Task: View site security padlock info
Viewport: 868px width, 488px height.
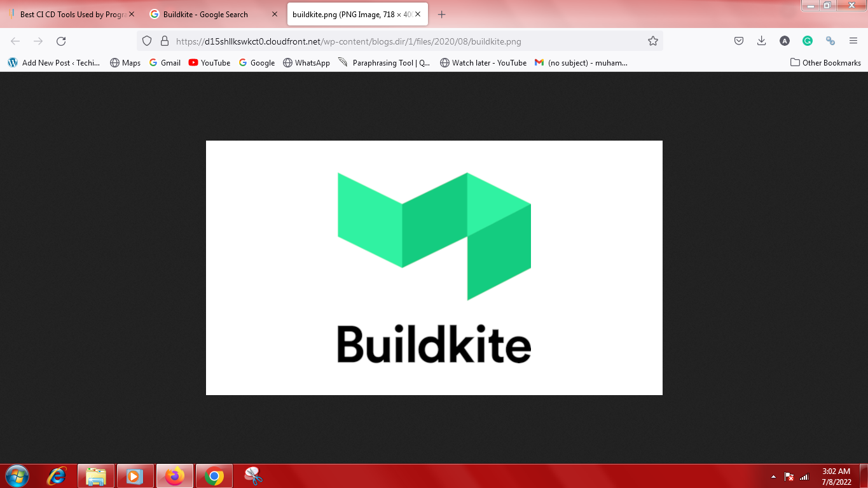Action: [x=165, y=41]
